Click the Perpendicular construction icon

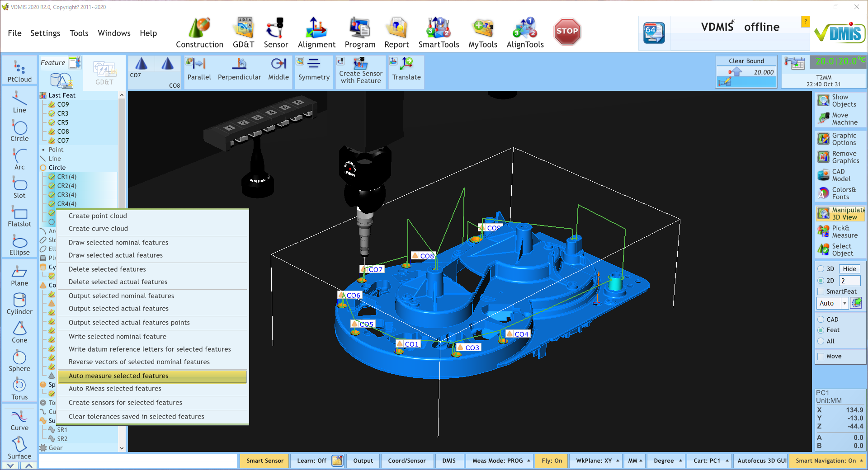(x=239, y=70)
